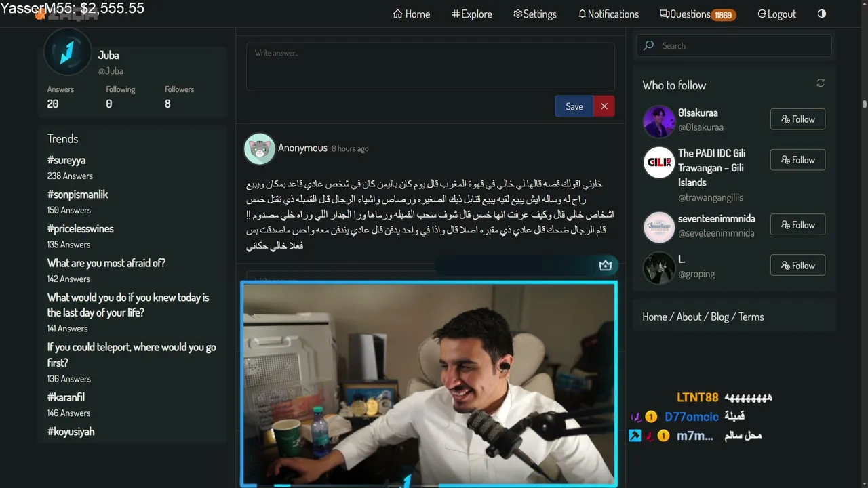Image resolution: width=868 pixels, height=488 pixels.
Task: Open the Blog footer link
Action: tap(720, 317)
